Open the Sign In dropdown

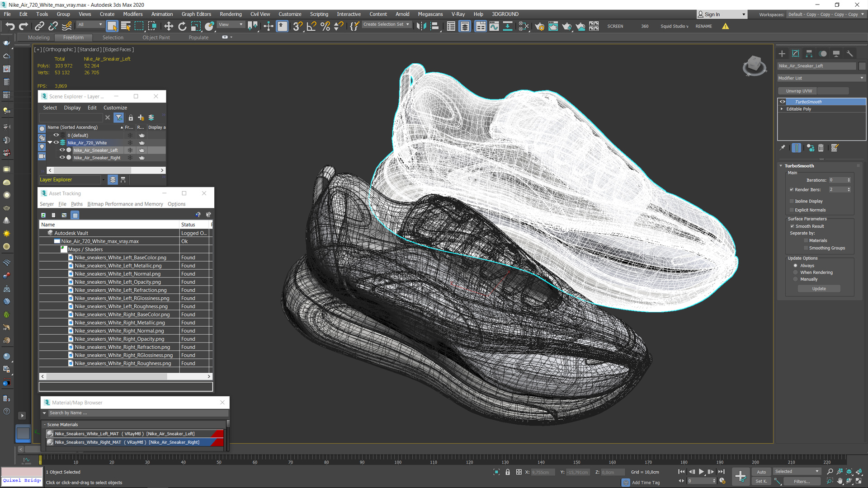click(x=722, y=14)
